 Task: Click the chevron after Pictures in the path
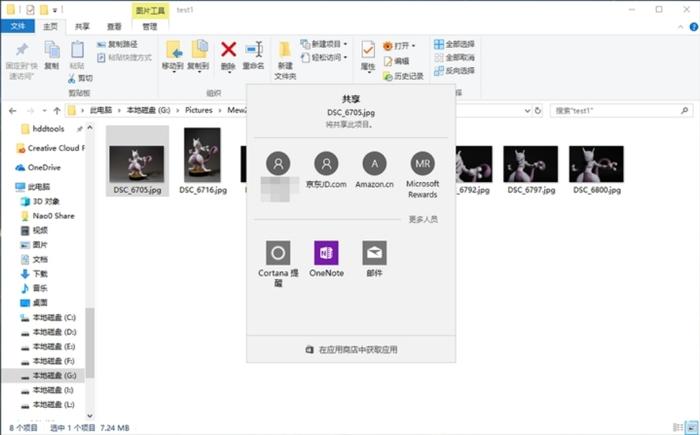coord(220,110)
